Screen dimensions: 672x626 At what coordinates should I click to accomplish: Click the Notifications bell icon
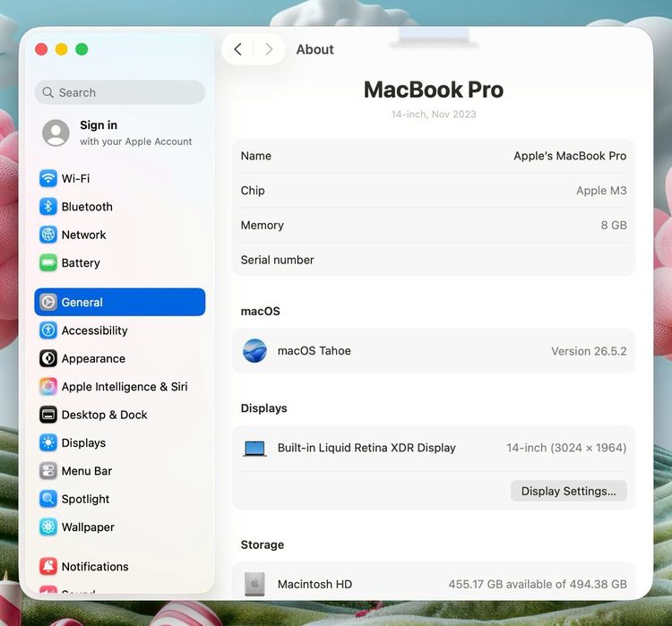(x=48, y=566)
